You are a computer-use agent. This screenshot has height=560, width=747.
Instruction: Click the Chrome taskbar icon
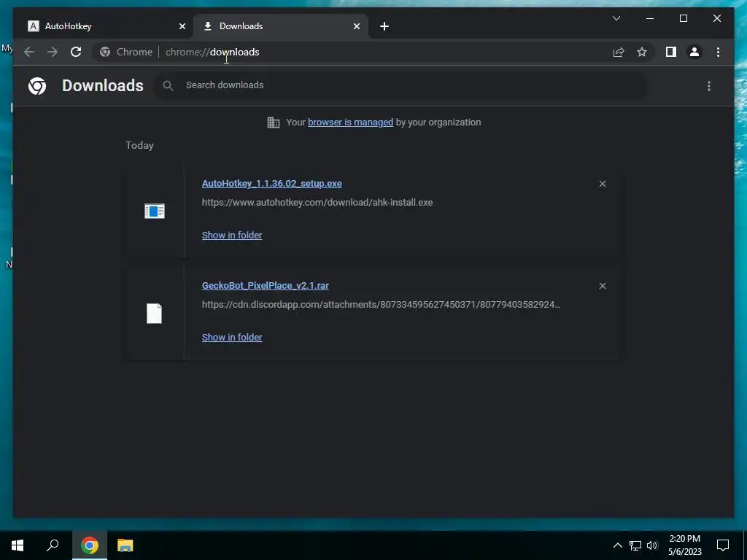90,545
